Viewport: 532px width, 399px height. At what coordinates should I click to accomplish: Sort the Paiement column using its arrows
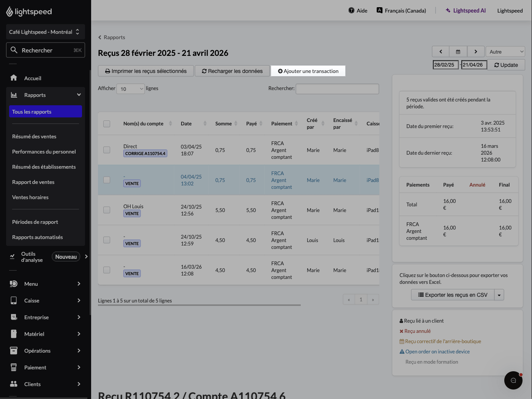point(297,123)
